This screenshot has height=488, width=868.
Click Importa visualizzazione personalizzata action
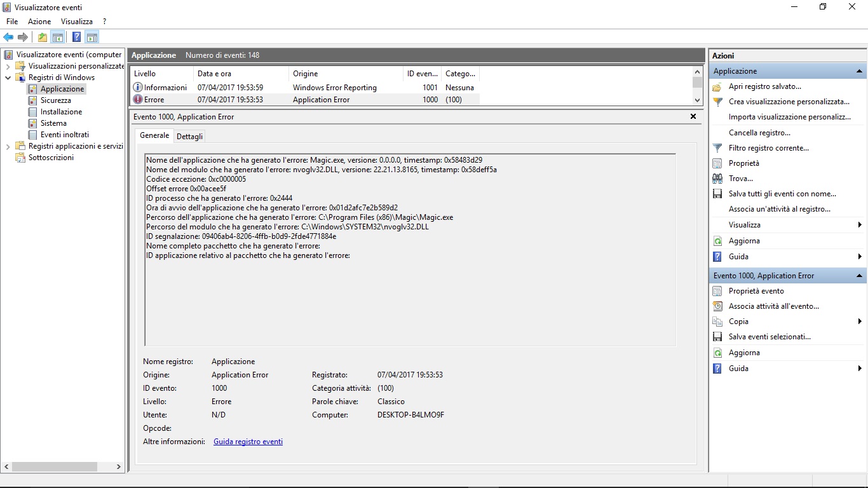click(790, 117)
